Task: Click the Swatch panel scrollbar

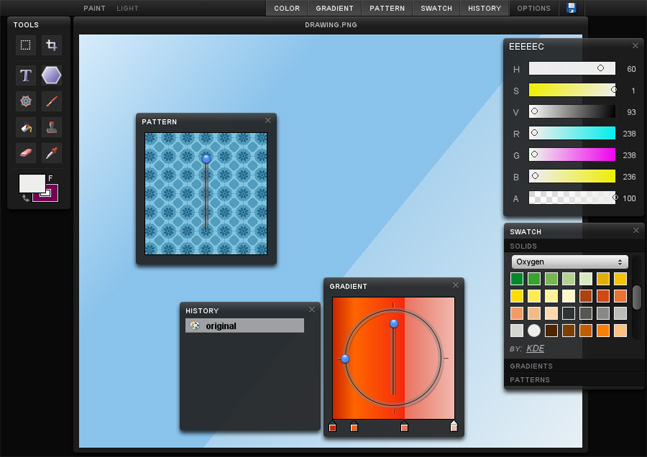Action: click(637, 297)
